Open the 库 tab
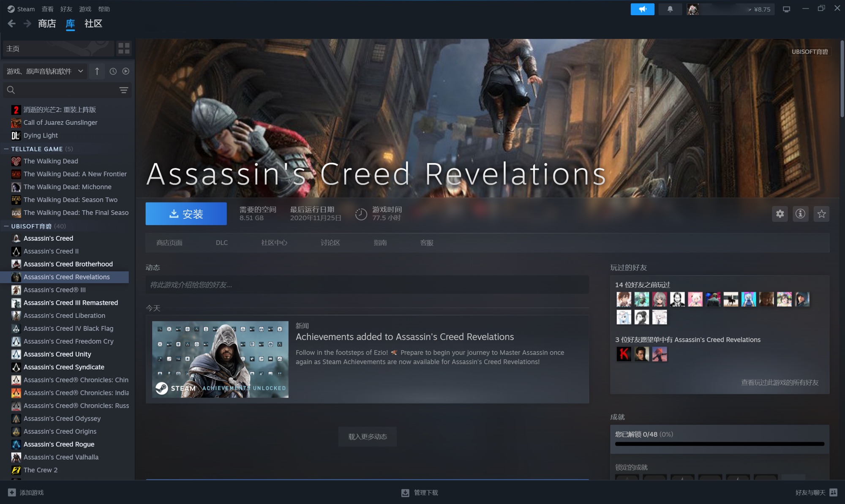This screenshot has height=504, width=845. pos(70,24)
